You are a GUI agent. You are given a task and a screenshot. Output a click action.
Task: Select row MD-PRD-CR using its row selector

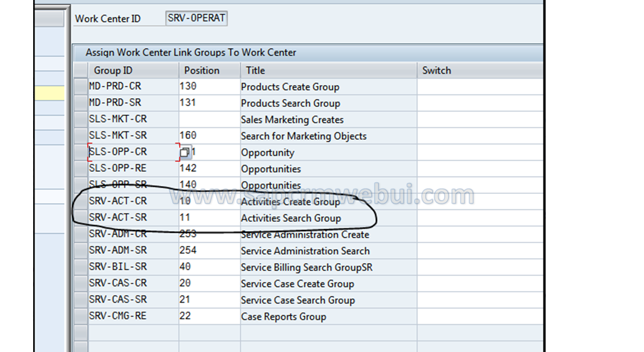click(x=80, y=87)
